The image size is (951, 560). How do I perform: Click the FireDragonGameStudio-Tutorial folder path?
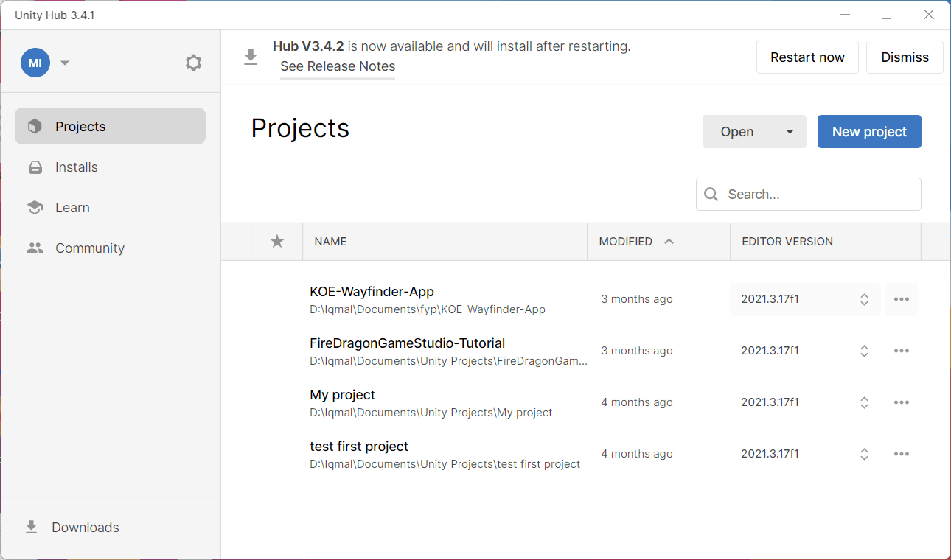click(448, 361)
